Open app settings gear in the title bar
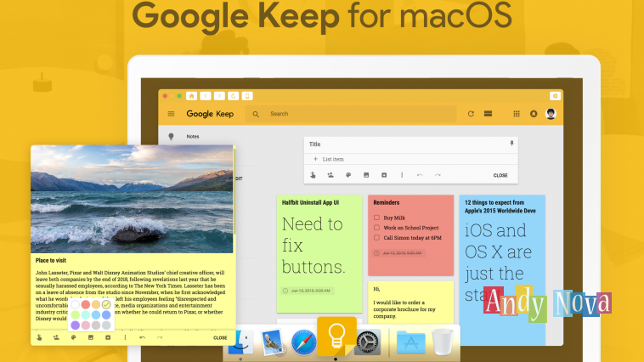 click(x=555, y=96)
